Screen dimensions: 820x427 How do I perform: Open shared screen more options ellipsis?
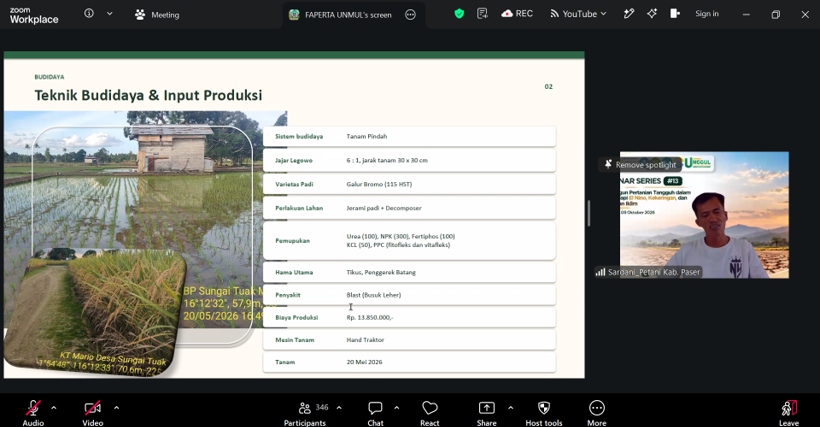pyautogui.click(x=411, y=15)
